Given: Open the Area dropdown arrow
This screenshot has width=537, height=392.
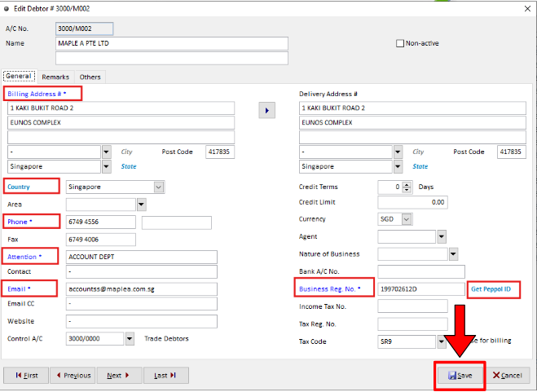Looking at the screenshot, I should coord(142,205).
